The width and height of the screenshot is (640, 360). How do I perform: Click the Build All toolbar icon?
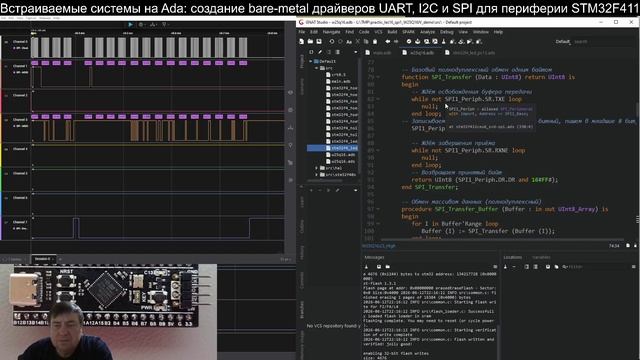[x=418, y=41]
